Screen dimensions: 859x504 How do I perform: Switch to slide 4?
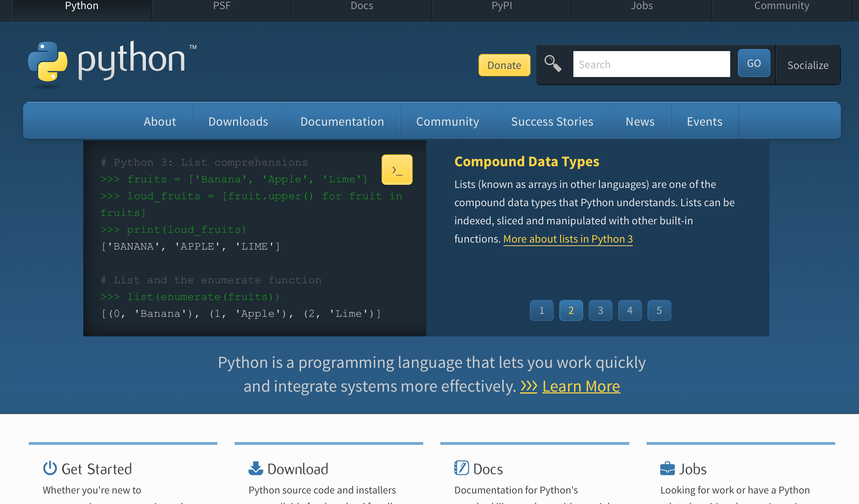pyautogui.click(x=630, y=310)
